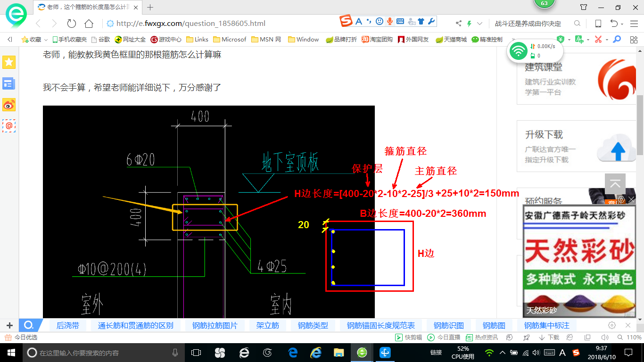Expand the arrow next to undo icon
This screenshot has width=644, height=362.
pyautogui.click(x=622, y=24)
